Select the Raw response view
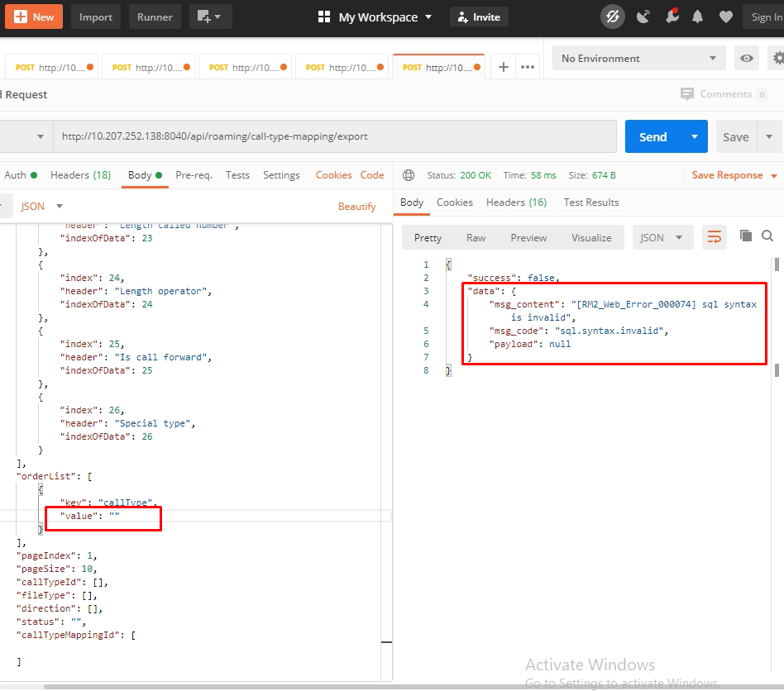This screenshot has height=691, width=784. (x=476, y=238)
